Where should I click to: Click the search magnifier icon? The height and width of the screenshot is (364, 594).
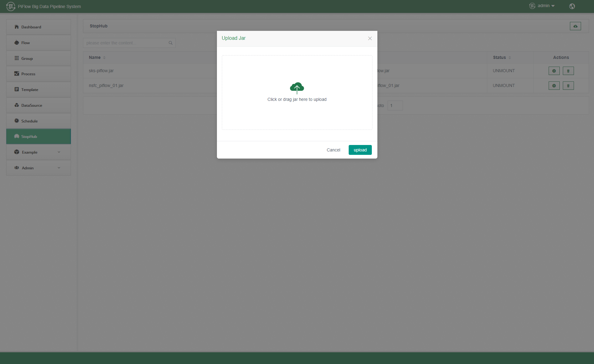click(x=170, y=43)
